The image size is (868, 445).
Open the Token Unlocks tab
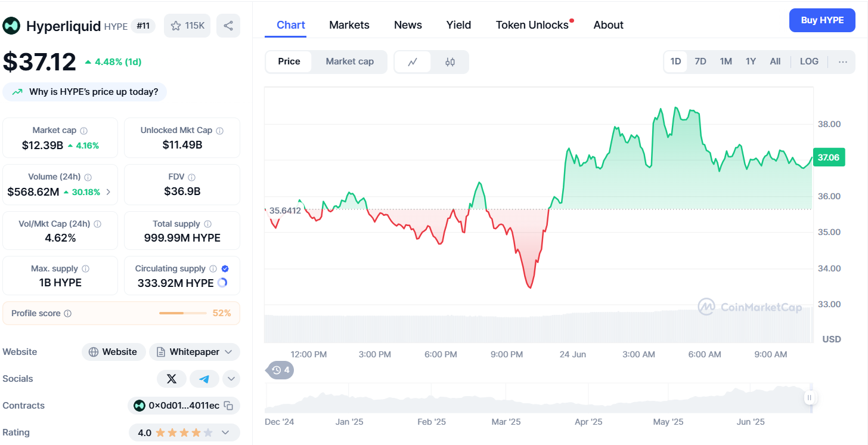pos(532,25)
